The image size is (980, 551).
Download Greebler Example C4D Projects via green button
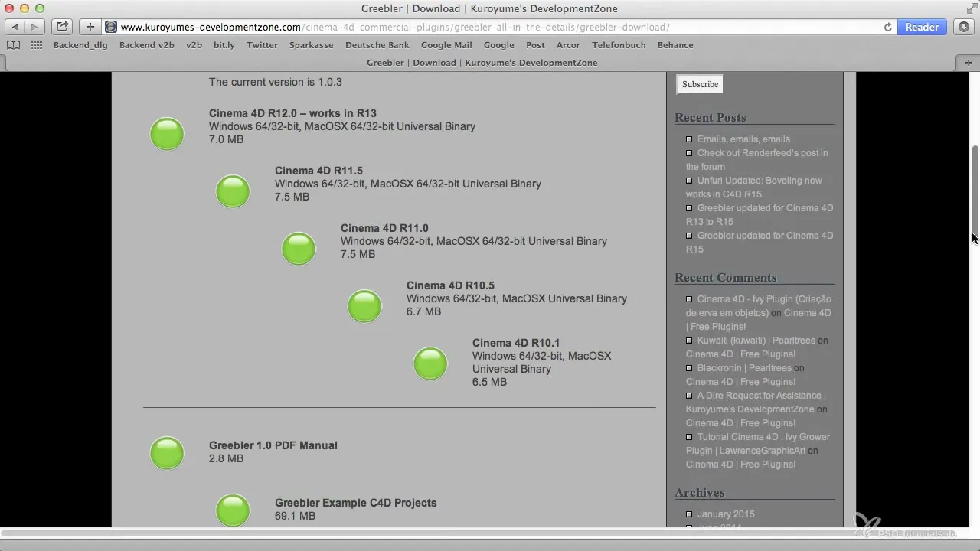(x=233, y=510)
